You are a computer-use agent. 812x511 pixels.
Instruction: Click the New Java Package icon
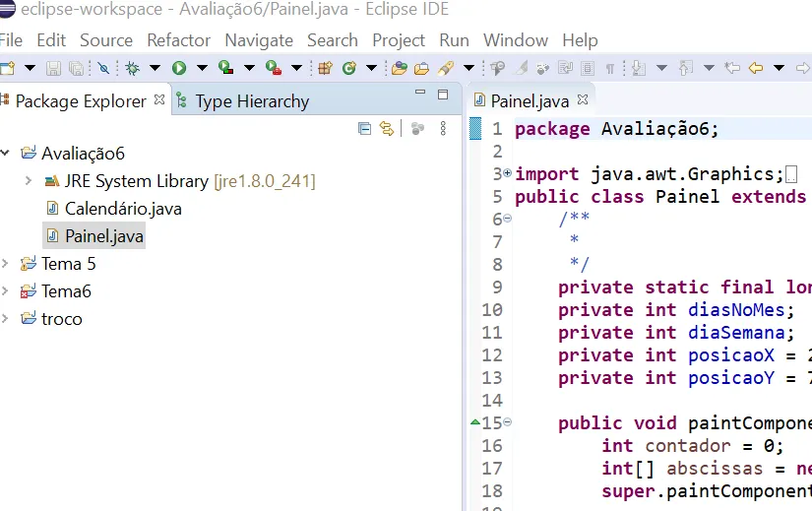tap(325, 68)
